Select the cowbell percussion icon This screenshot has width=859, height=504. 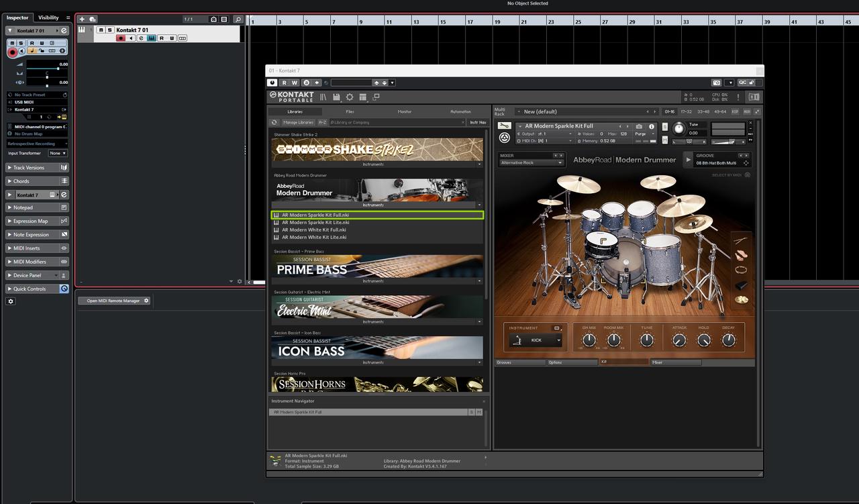pos(741,285)
